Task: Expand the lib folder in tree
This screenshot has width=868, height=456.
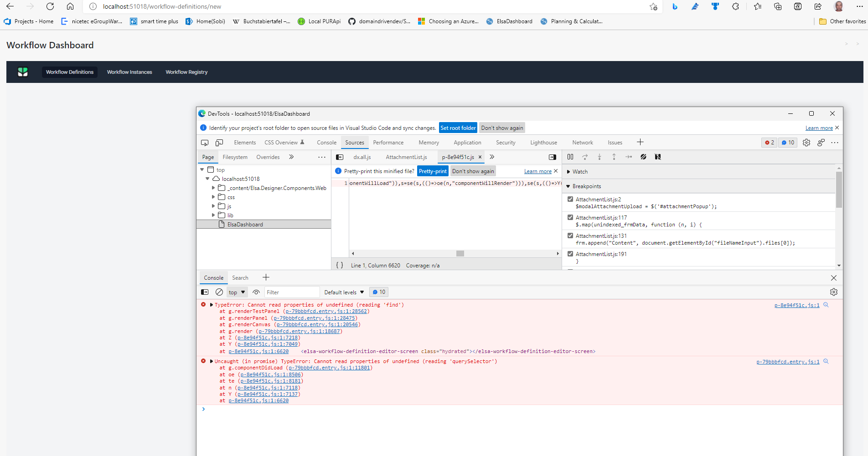Action: [213, 215]
